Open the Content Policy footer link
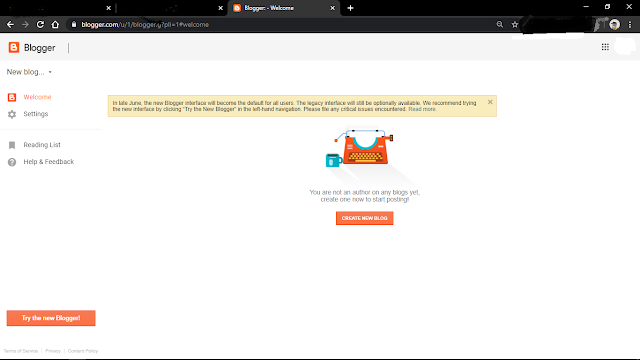 (83, 351)
